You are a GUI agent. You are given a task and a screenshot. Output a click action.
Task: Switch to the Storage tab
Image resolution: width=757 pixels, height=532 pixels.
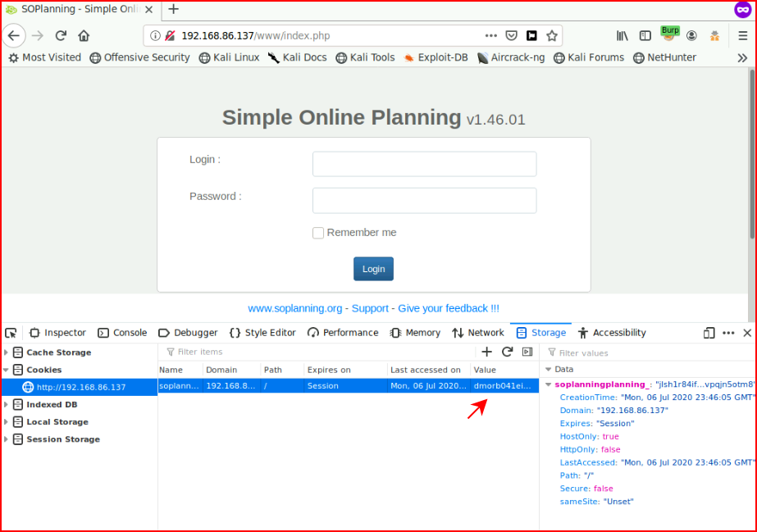pos(540,333)
